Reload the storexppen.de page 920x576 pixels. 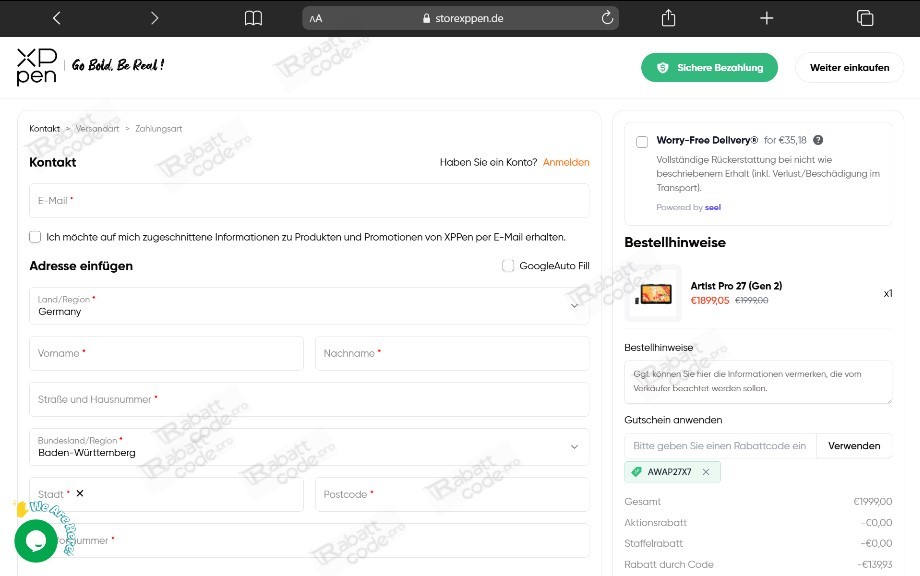pos(607,18)
